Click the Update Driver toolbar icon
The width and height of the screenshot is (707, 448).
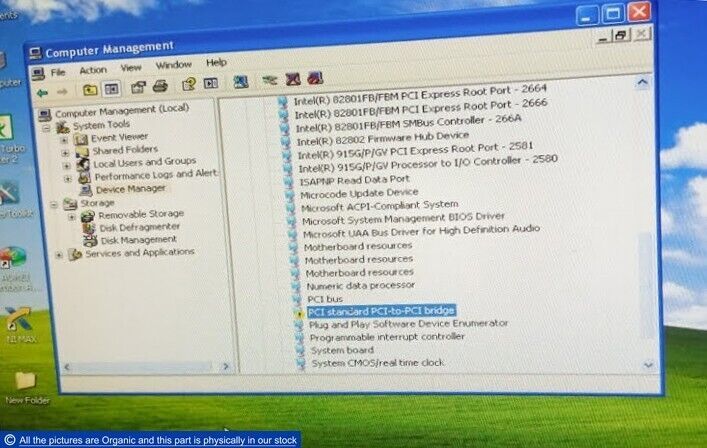(x=270, y=81)
